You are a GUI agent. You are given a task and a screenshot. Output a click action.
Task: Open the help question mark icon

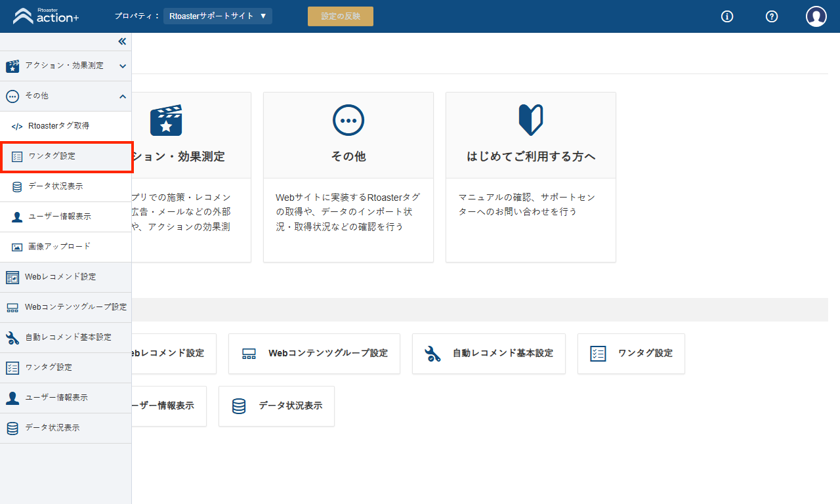coord(772,16)
